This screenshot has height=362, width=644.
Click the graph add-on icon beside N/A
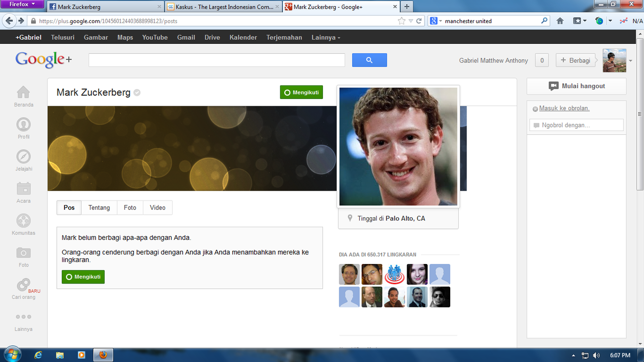pyautogui.click(x=624, y=21)
